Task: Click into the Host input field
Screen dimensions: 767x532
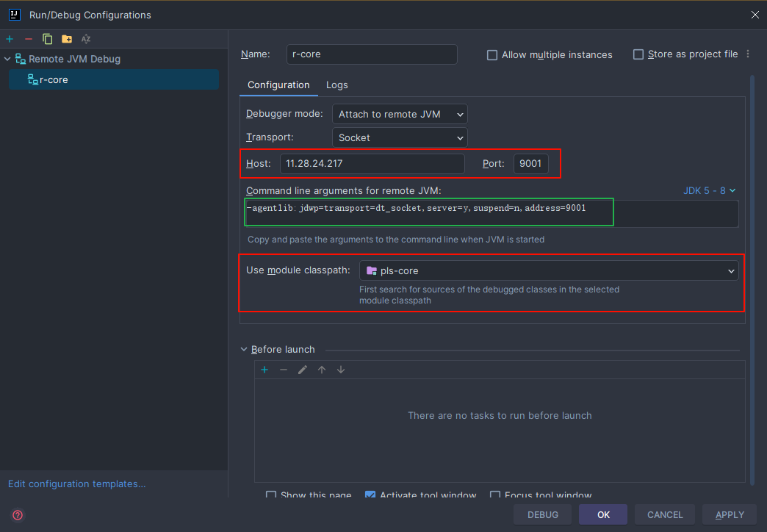Action: 372,164
